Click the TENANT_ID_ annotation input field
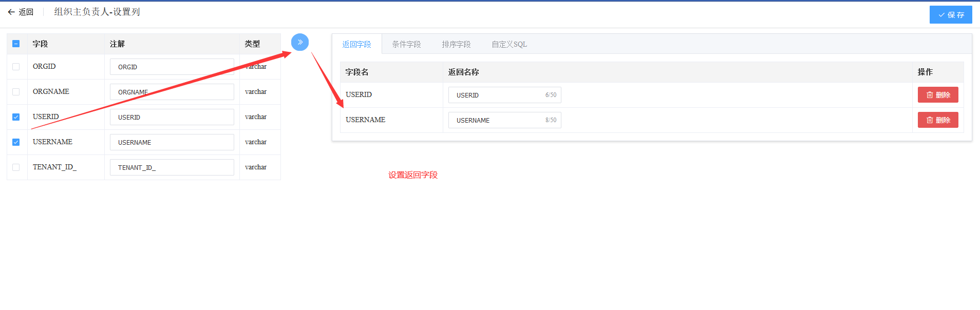 coord(172,168)
